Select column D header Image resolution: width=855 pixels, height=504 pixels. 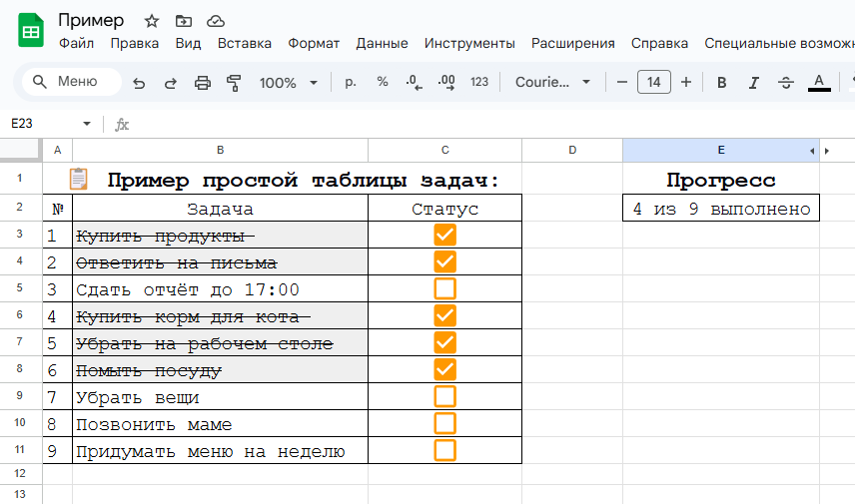[572, 150]
